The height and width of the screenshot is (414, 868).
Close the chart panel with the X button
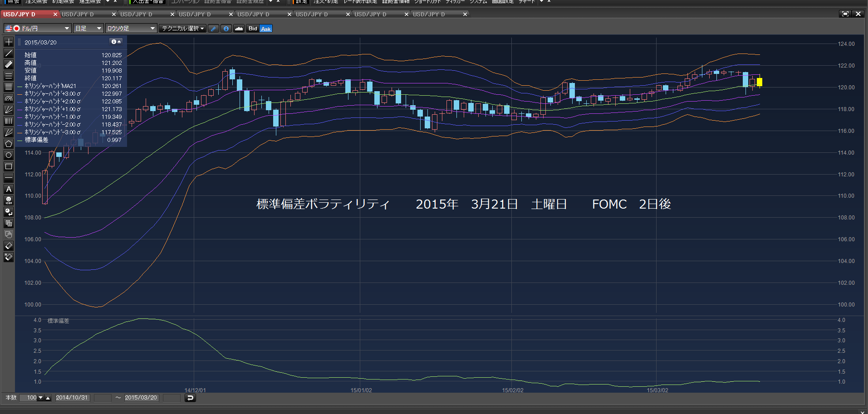tap(858, 14)
